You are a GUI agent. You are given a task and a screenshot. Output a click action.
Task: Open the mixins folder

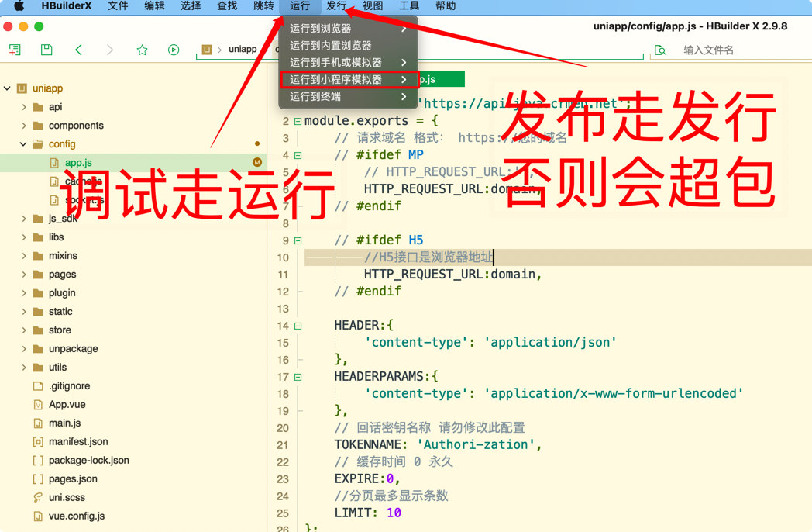[63, 256]
